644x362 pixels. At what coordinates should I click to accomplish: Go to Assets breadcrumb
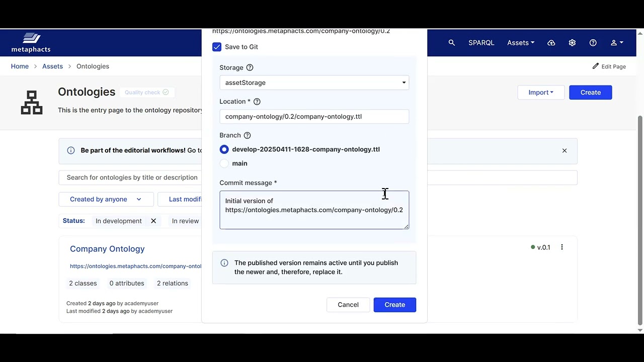click(x=52, y=66)
